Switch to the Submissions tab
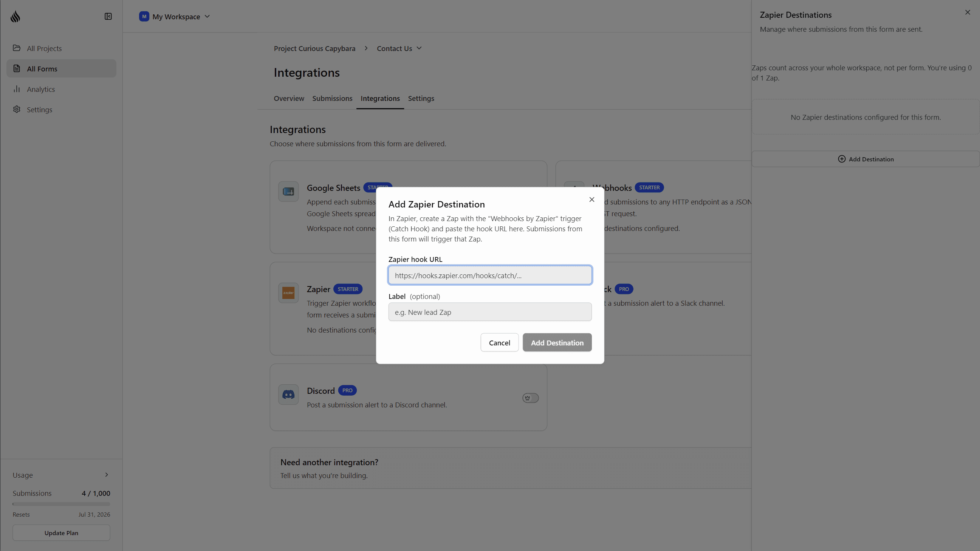Viewport: 980px width, 551px height. point(332,98)
